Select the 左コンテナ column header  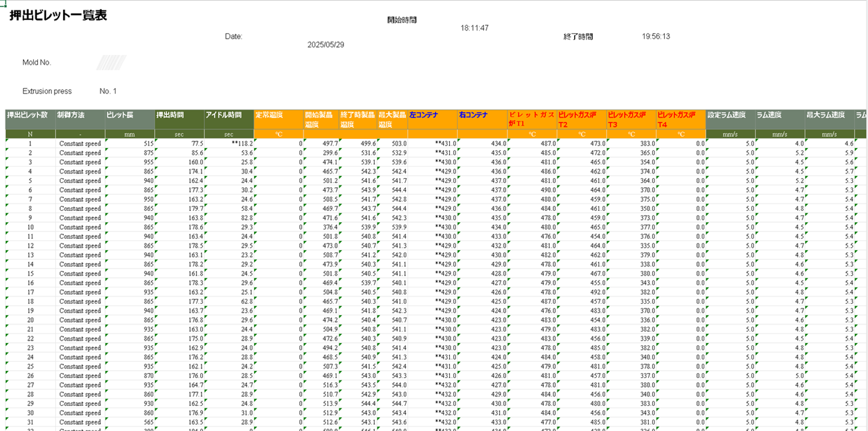coord(431,119)
